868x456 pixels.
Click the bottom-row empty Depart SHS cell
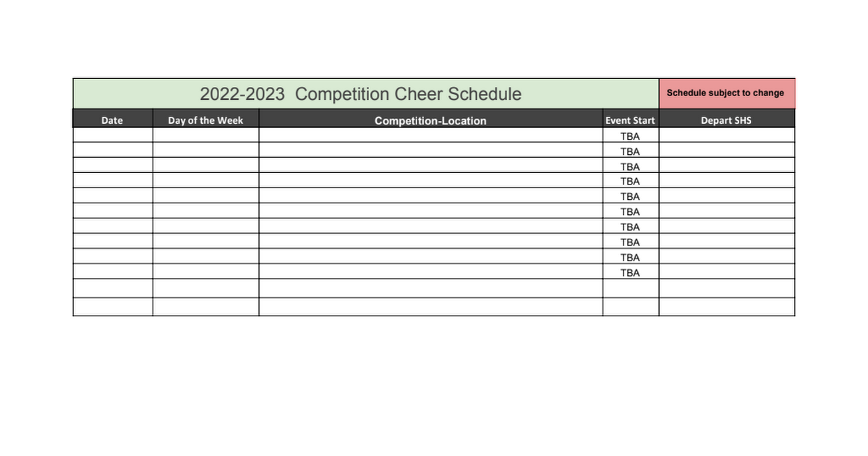(x=727, y=307)
